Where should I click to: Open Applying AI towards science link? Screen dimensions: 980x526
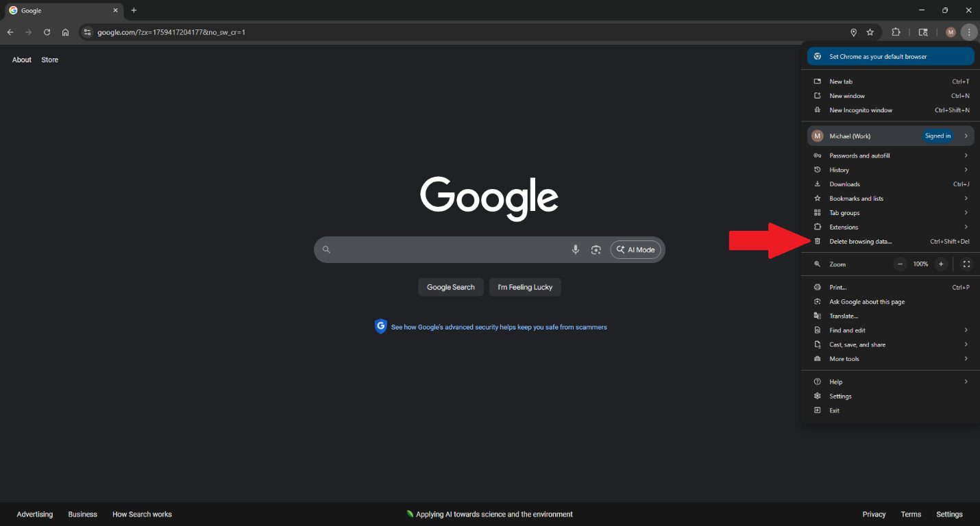tap(489, 514)
